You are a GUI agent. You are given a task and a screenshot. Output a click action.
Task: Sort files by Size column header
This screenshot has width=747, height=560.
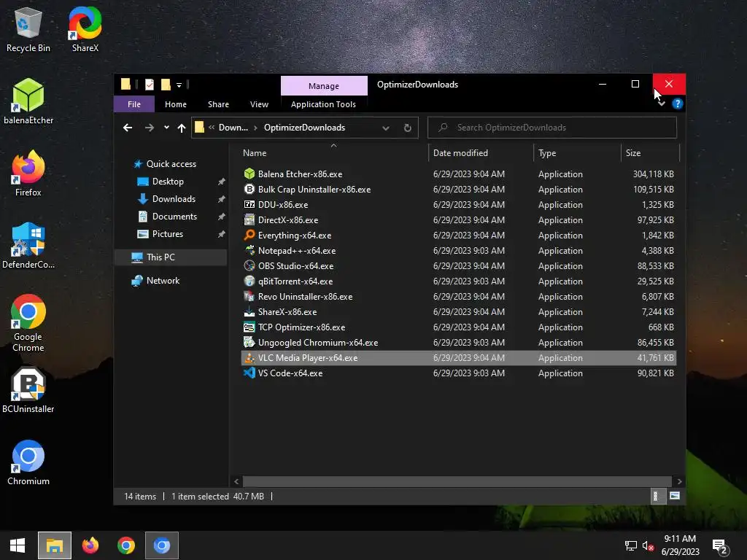click(x=650, y=153)
